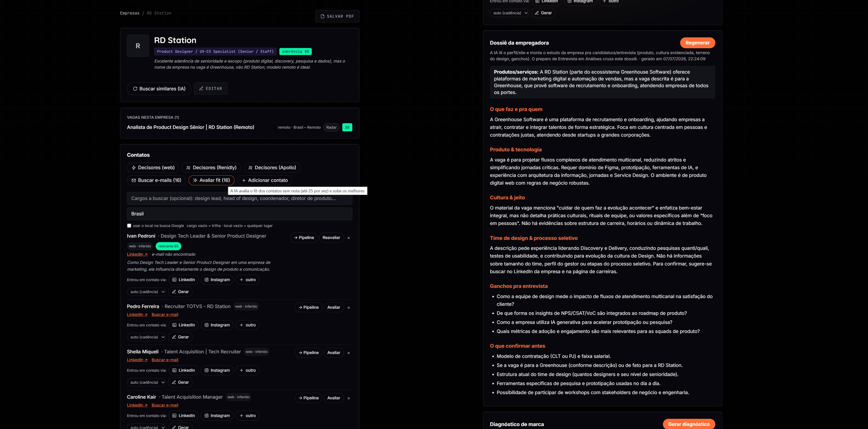Click the EDITAR button
Screen dimensions: 868x429
[x=210, y=89]
